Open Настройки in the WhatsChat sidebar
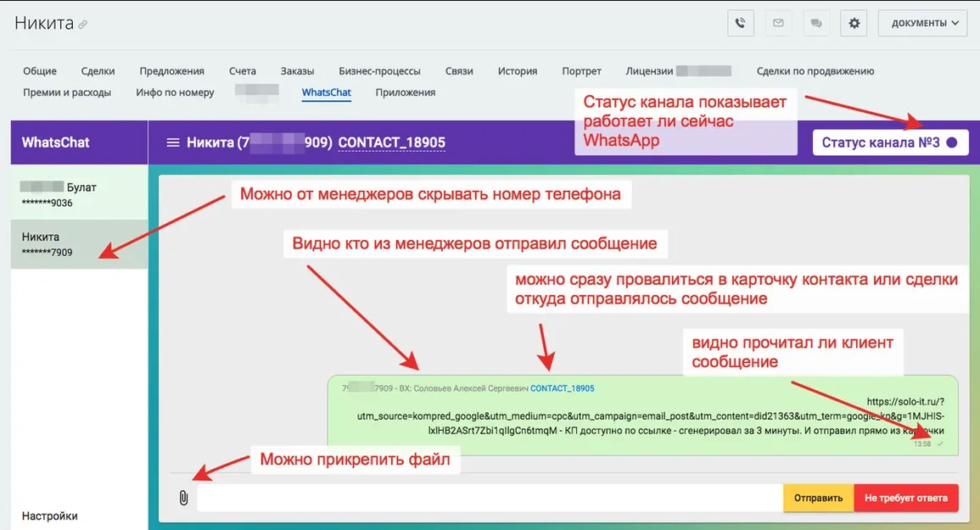The width and height of the screenshot is (980, 530). pos(50,516)
